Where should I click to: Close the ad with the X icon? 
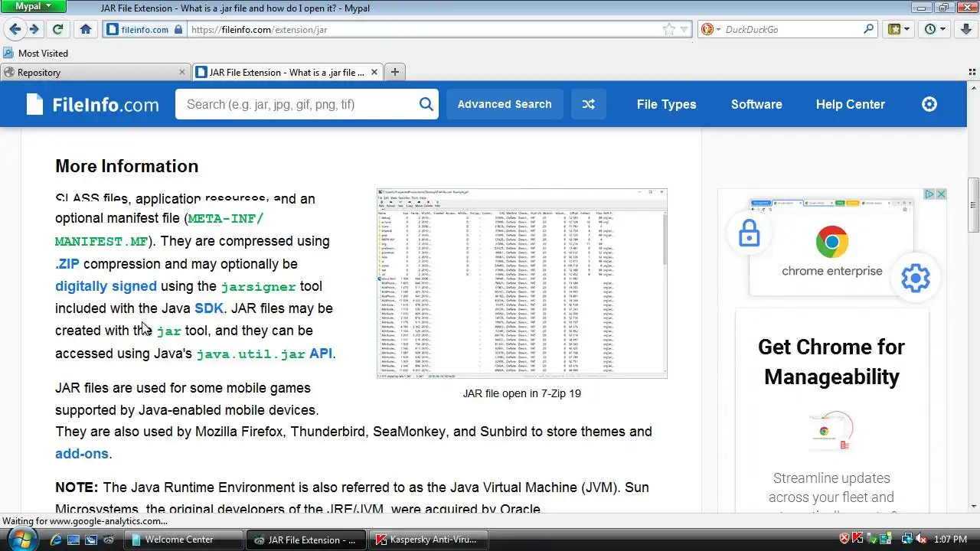(941, 194)
